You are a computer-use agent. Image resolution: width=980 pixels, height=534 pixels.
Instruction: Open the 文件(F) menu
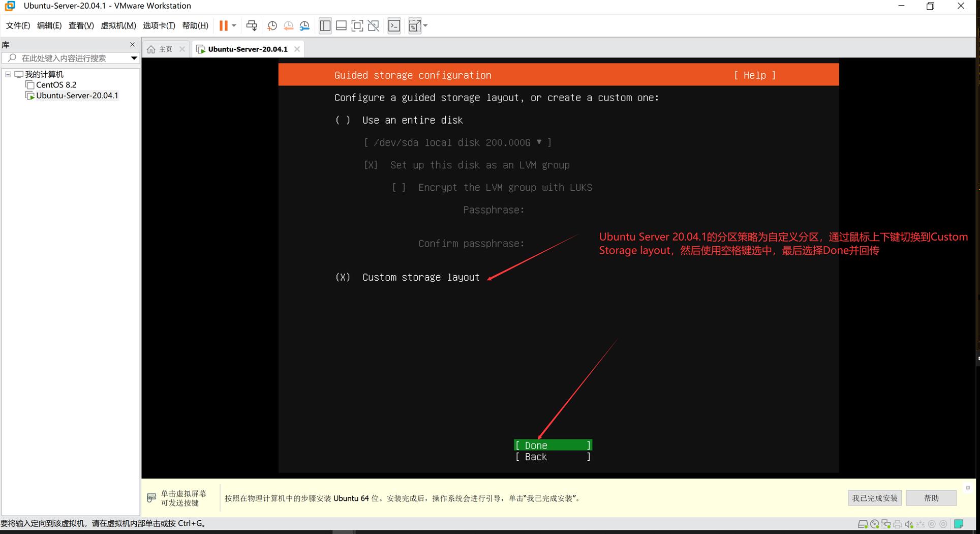[x=18, y=25]
